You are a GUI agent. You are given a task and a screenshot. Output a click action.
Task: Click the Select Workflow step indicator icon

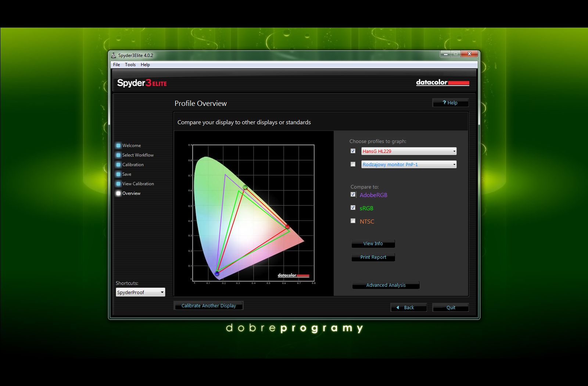pyautogui.click(x=118, y=155)
